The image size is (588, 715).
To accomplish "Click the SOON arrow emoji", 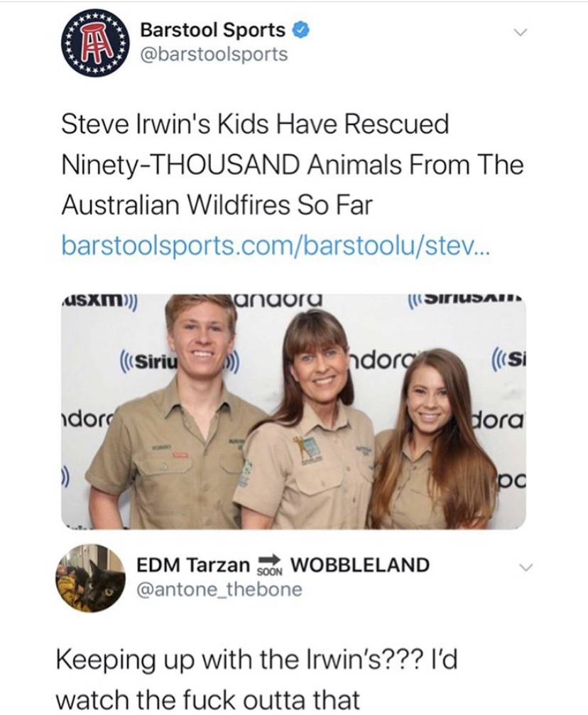I will pos(271,564).
